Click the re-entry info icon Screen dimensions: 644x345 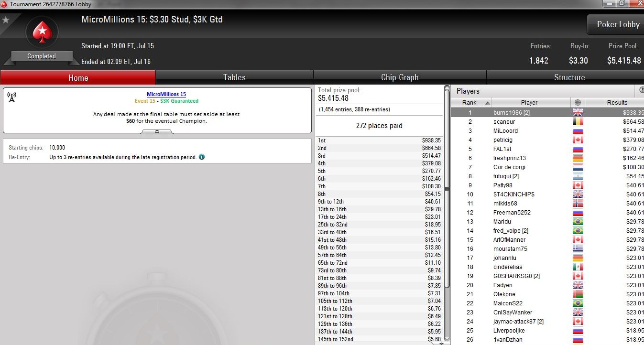[202, 157]
